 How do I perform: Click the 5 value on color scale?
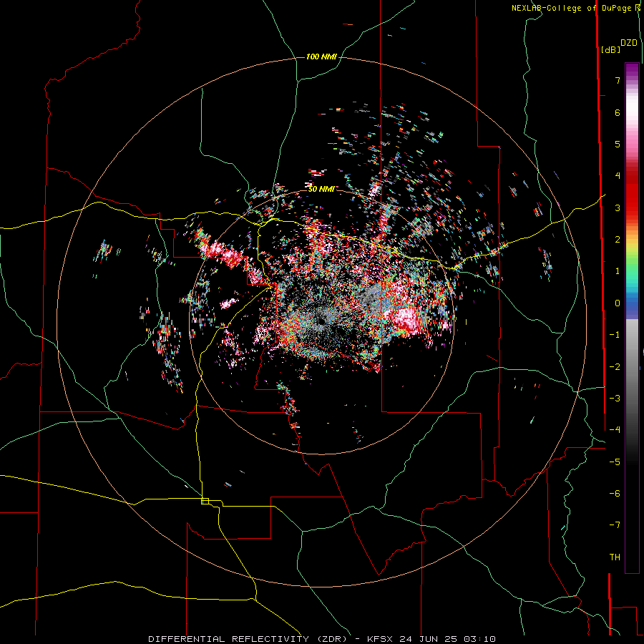(x=618, y=144)
